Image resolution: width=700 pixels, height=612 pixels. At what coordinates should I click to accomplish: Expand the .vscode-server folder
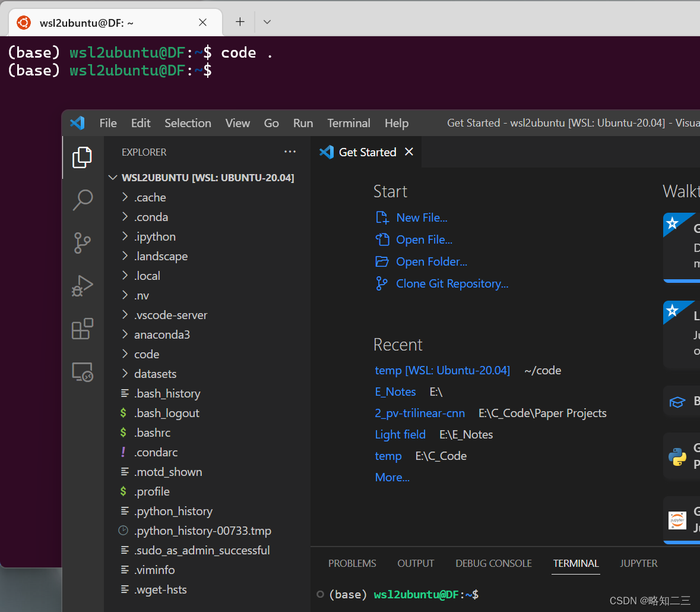[125, 315]
